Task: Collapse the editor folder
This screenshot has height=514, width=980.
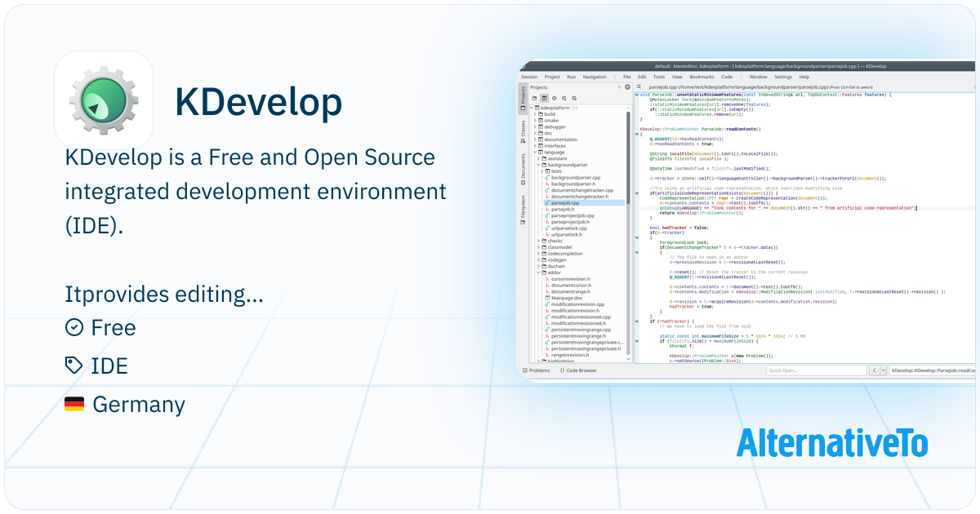Action: [539, 273]
